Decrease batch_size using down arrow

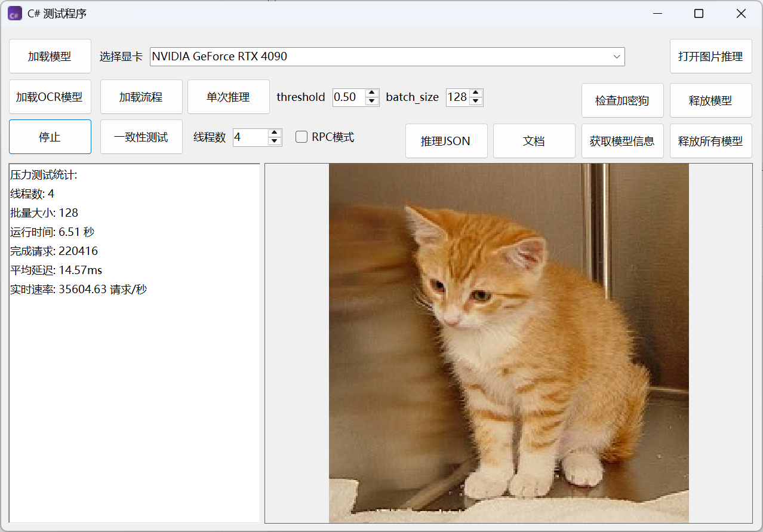coord(476,102)
